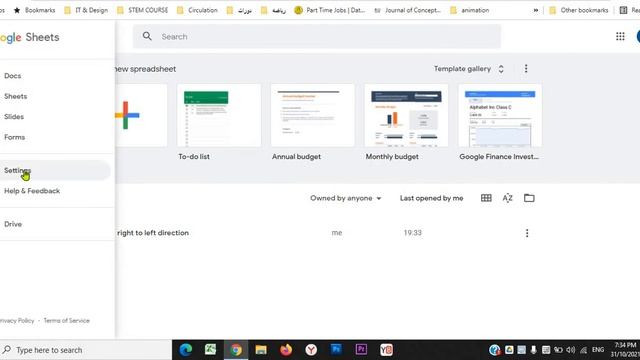
Task: Click the help tray icon
Action: pos(495,350)
